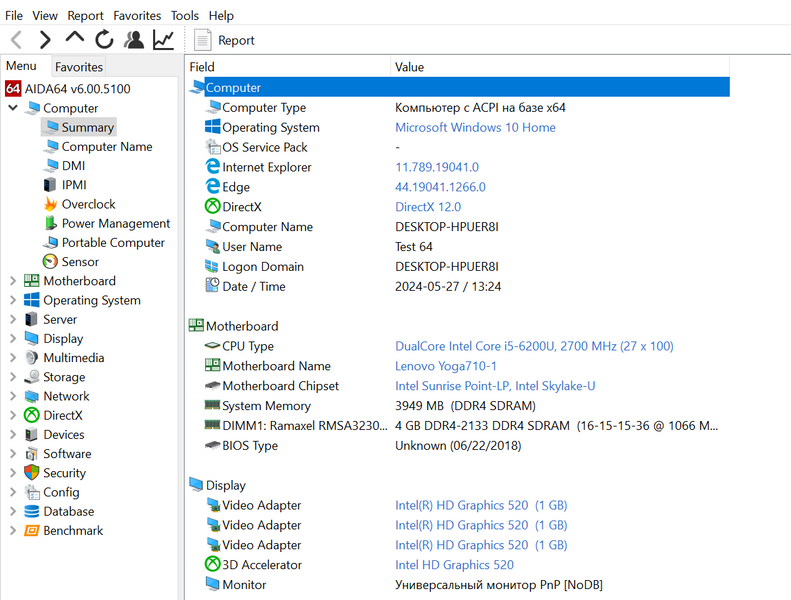The width and height of the screenshot is (791, 600).
Task: Click the Operating System Windows icon in tree
Action: (x=31, y=300)
